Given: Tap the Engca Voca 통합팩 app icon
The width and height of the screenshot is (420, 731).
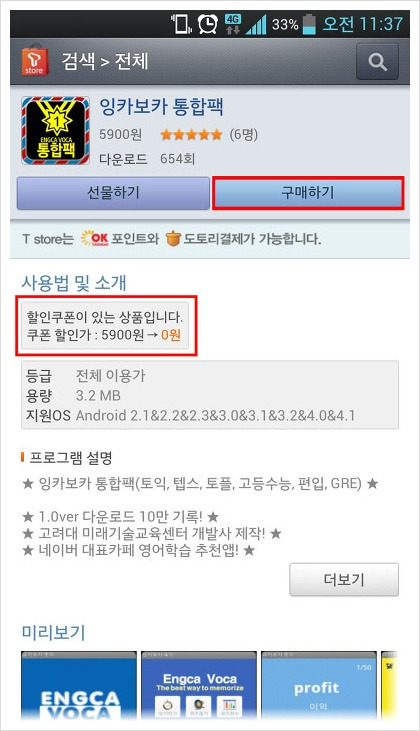Looking at the screenshot, I should tap(55, 131).
